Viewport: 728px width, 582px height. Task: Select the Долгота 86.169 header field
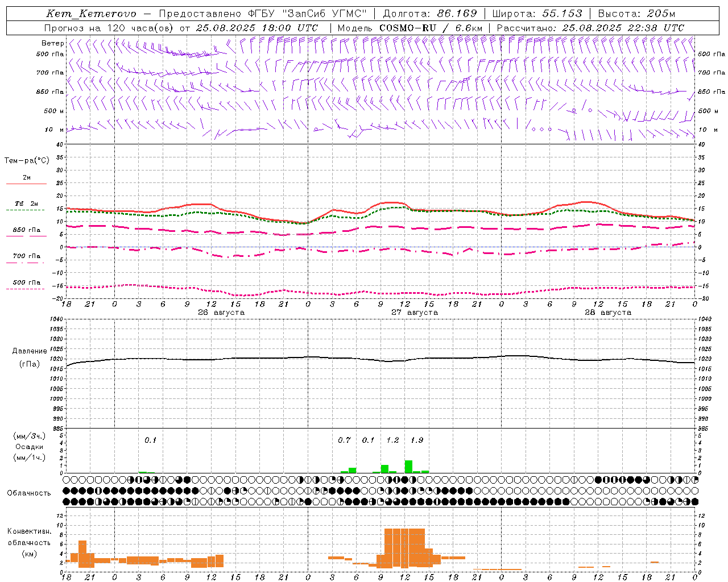(x=430, y=14)
